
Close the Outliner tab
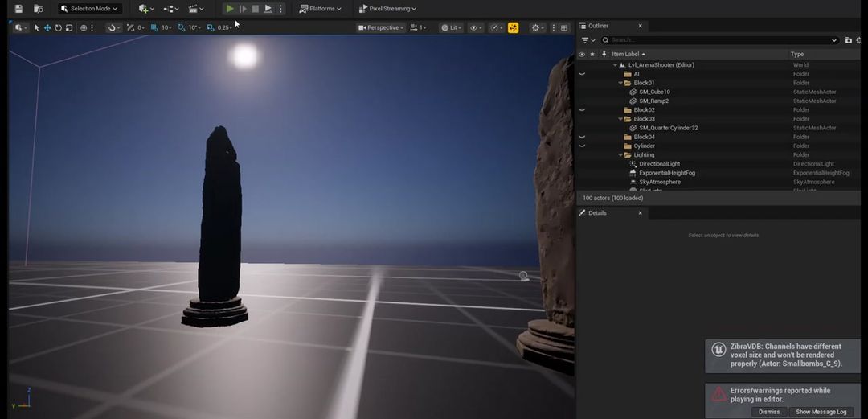(640, 26)
